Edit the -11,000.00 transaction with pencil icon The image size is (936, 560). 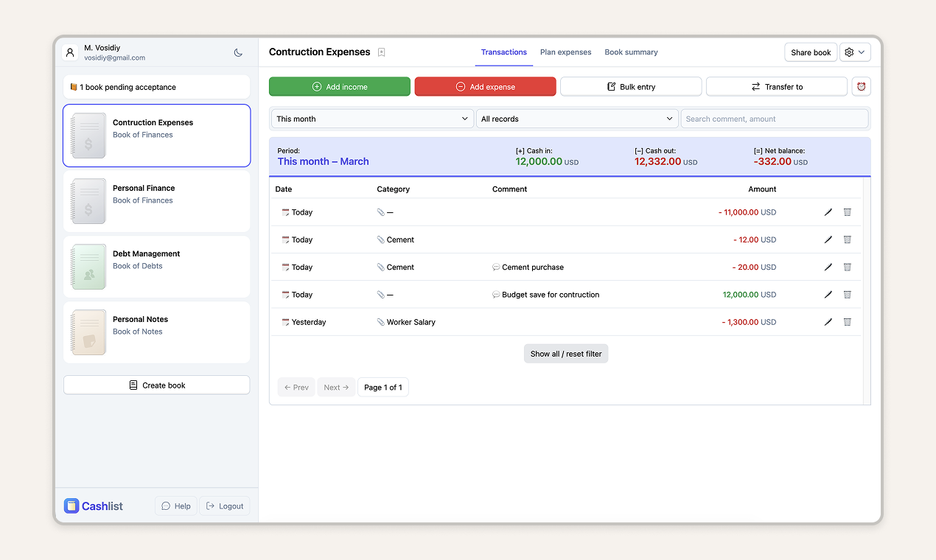828,212
